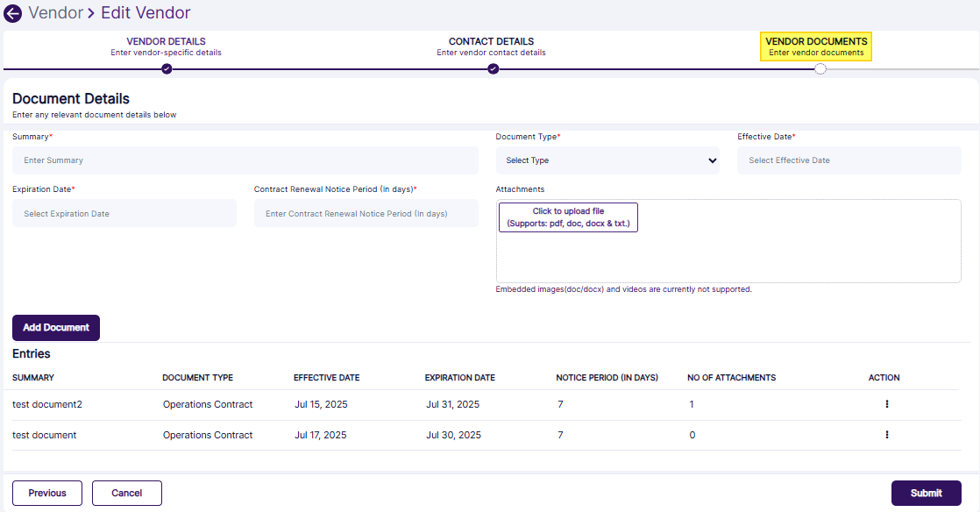Go back with the Previous button

(x=47, y=493)
